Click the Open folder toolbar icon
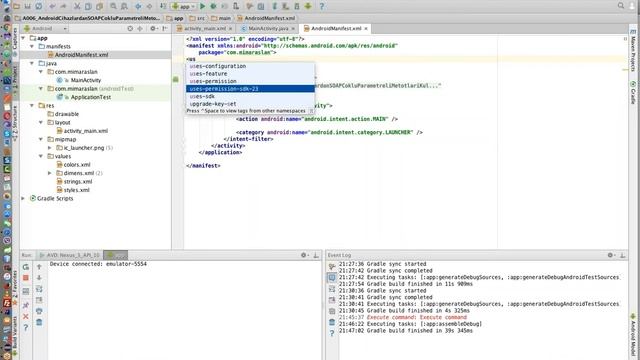This screenshot has width=640, height=360. pos(17,6)
